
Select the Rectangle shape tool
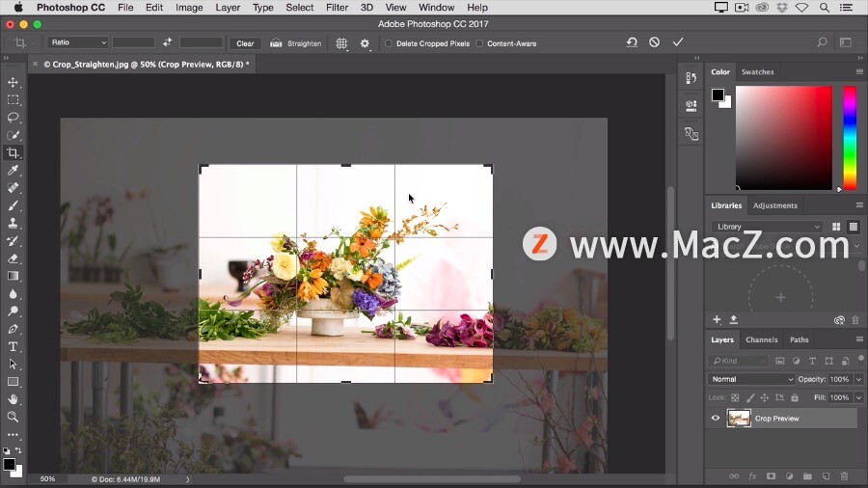(13, 382)
